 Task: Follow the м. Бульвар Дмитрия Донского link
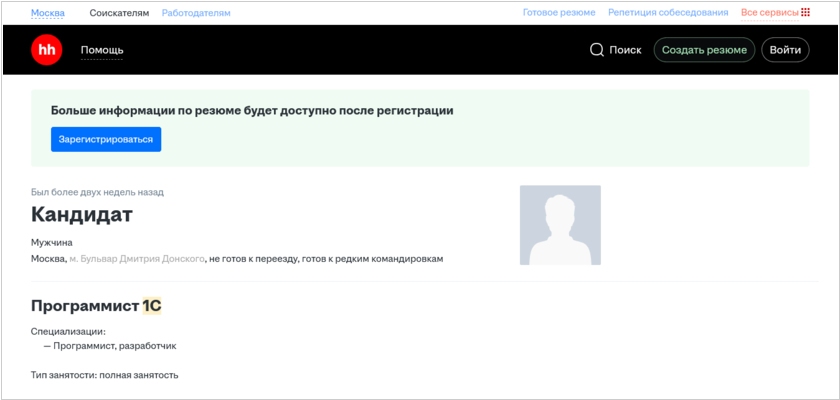(x=136, y=259)
